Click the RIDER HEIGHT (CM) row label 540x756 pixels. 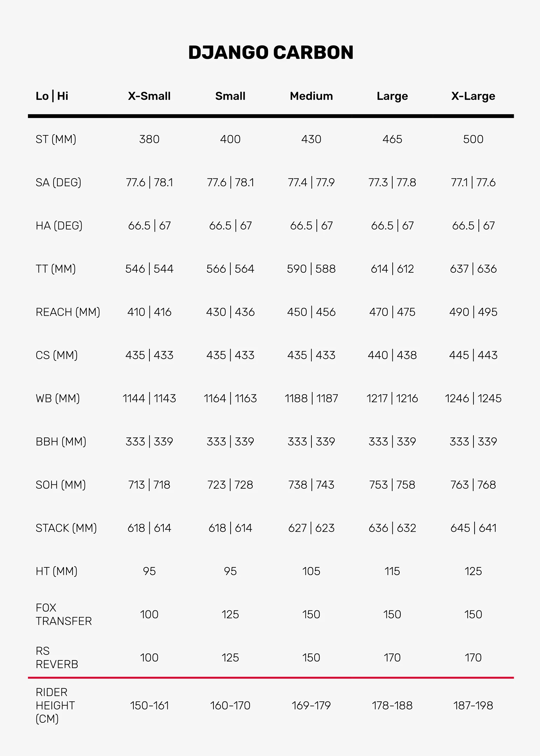55,705
